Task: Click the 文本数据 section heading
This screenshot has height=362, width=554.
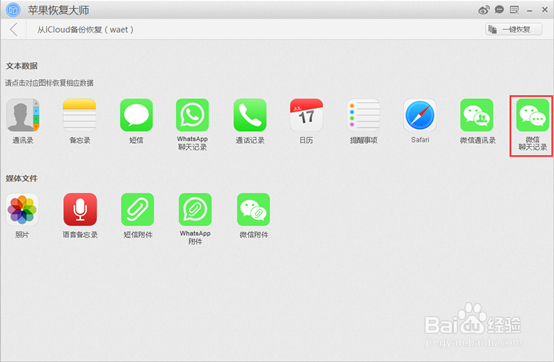Action: click(22, 66)
